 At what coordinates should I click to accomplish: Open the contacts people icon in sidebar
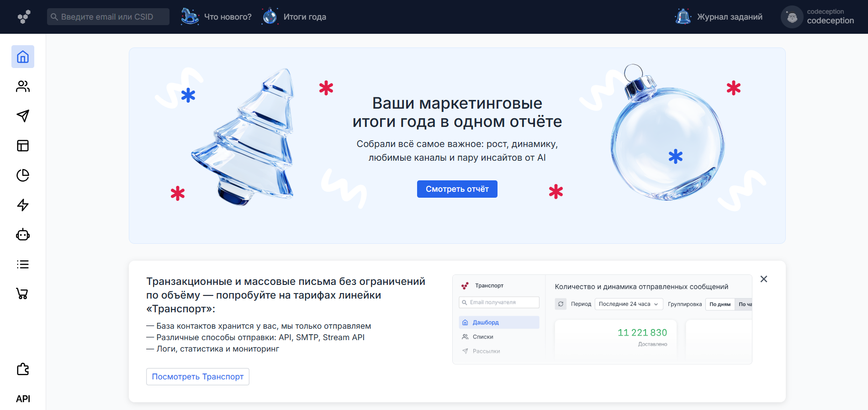click(23, 86)
